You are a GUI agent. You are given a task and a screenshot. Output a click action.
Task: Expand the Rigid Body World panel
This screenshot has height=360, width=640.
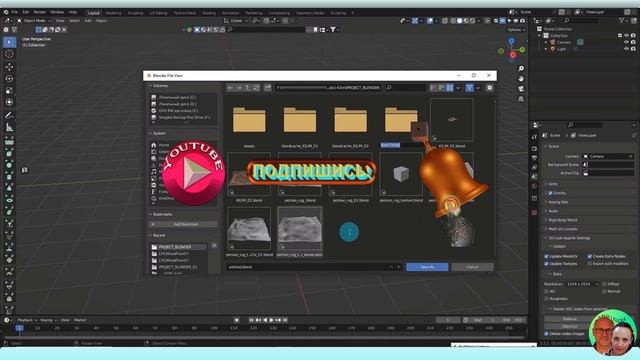click(x=561, y=220)
